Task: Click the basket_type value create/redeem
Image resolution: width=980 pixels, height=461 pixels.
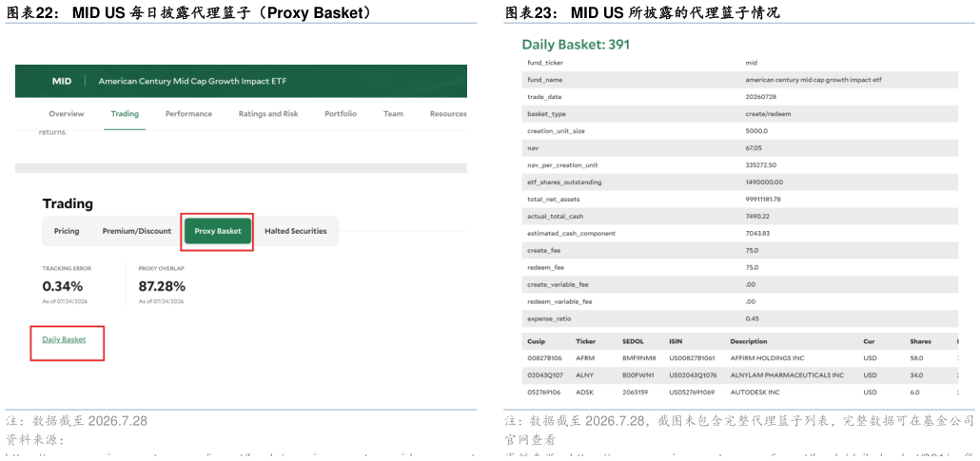Action: coord(766,114)
